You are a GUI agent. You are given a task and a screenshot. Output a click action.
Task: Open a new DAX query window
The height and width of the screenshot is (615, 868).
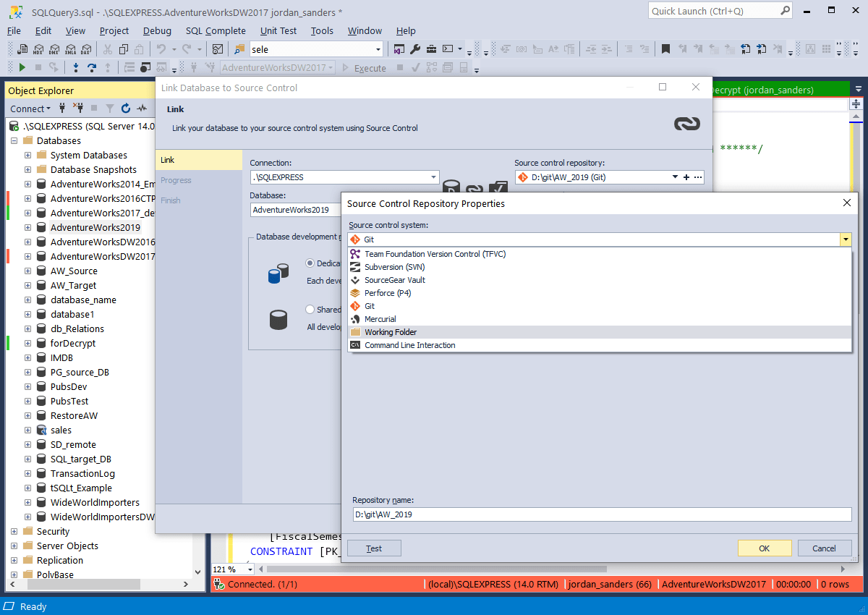click(86, 48)
